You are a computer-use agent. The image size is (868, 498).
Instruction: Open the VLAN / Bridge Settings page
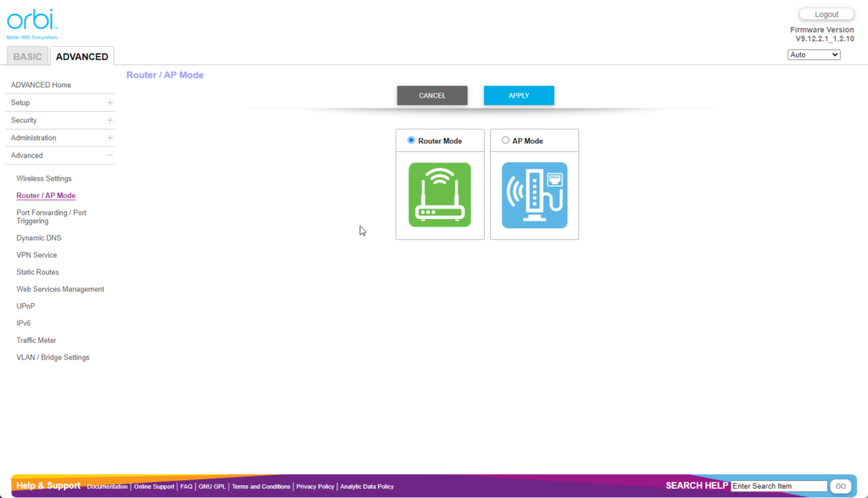pos(53,358)
